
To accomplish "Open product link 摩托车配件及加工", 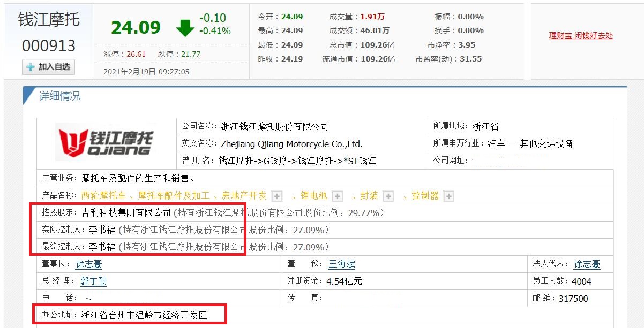I will coord(174,196).
